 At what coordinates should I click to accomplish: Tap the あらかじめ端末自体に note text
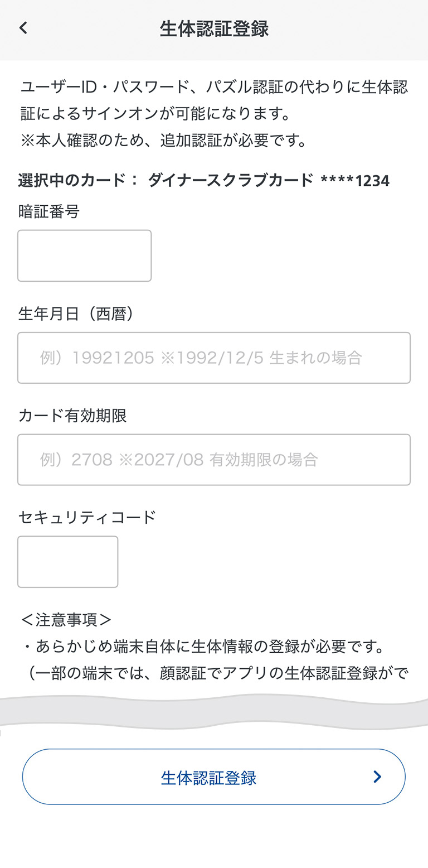pyautogui.click(x=213, y=647)
